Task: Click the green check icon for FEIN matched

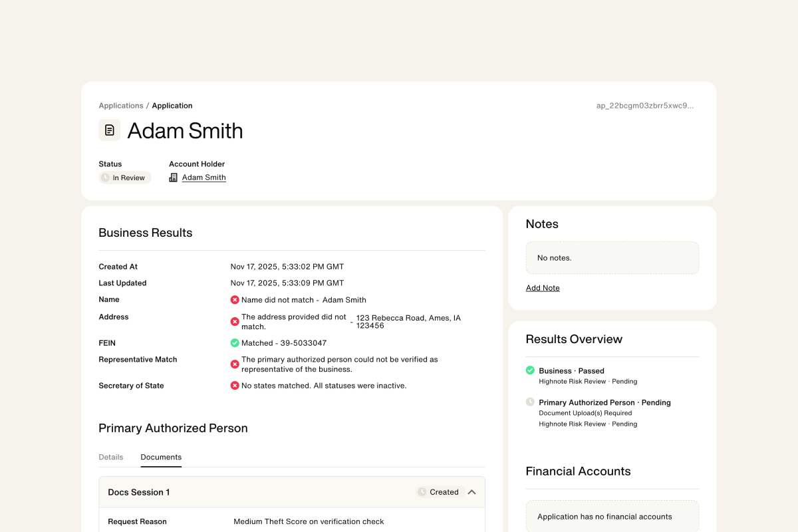Action: (x=235, y=343)
